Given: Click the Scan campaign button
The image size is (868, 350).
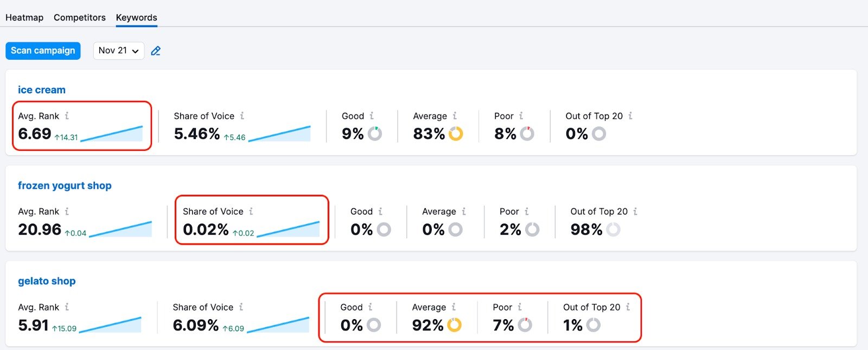Looking at the screenshot, I should point(43,50).
